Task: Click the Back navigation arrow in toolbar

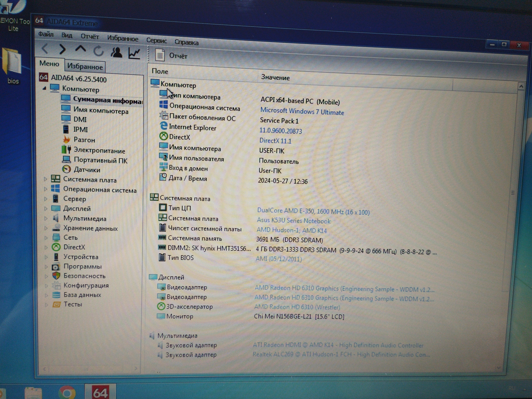Action: [45, 49]
